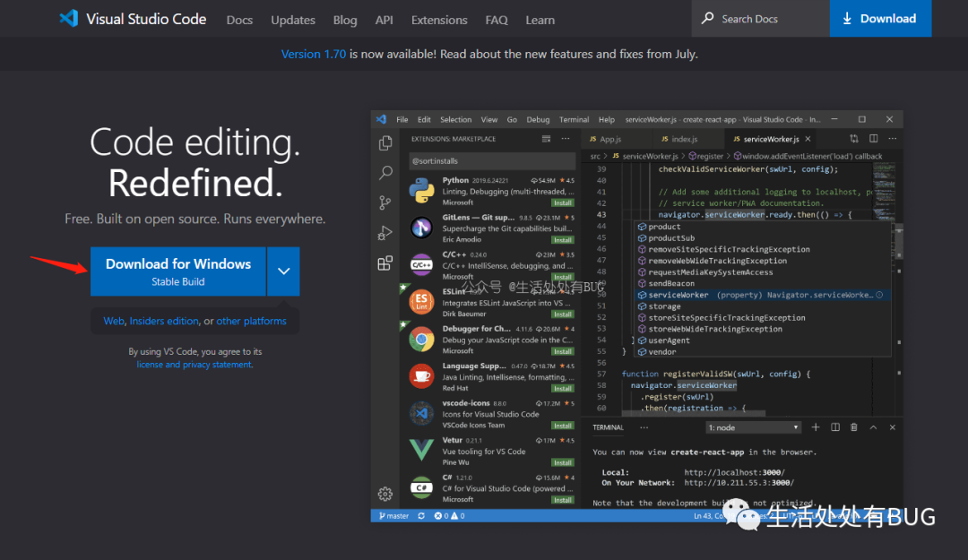
Task: Click the Python extension icon
Action: click(x=422, y=190)
